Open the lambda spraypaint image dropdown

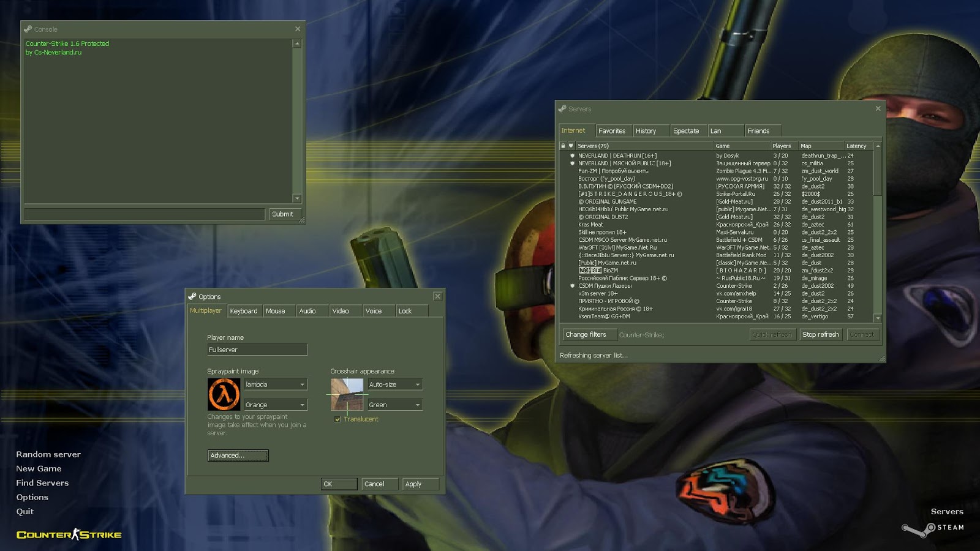pyautogui.click(x=276, y=384)
